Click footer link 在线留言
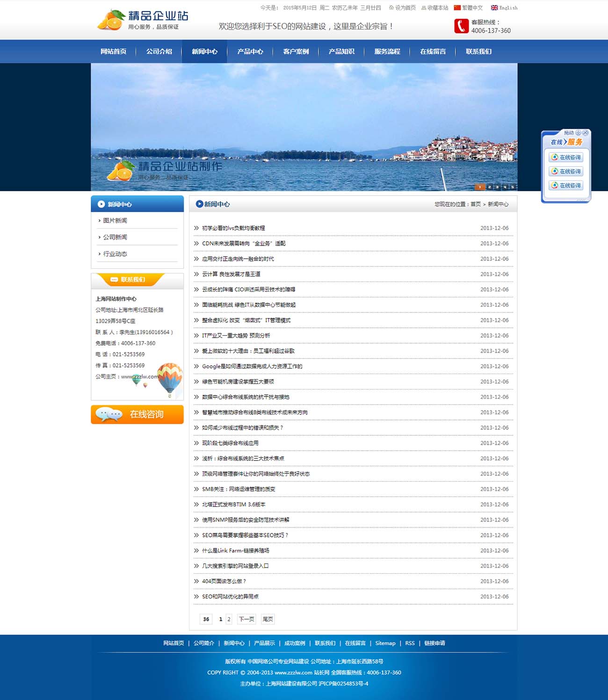This screenshot has width=608, height=700. [355, 643]
